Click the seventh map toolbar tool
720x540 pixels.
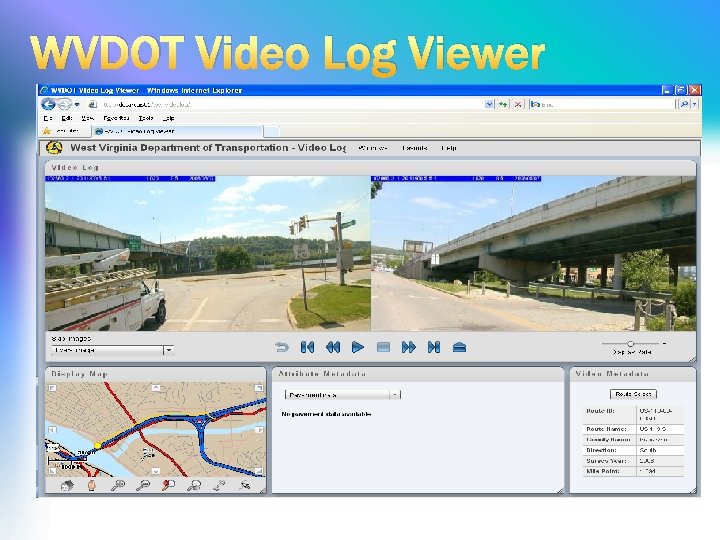click(x=219, y=485)
